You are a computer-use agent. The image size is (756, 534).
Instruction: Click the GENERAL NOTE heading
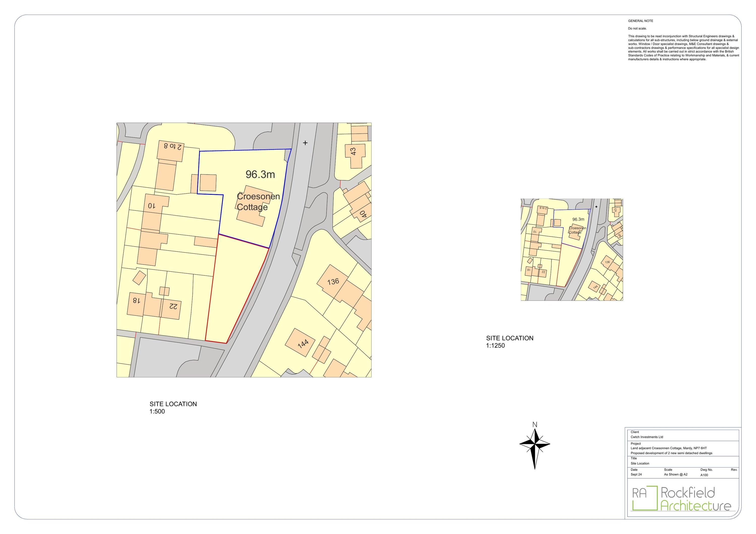coord(640,21)
